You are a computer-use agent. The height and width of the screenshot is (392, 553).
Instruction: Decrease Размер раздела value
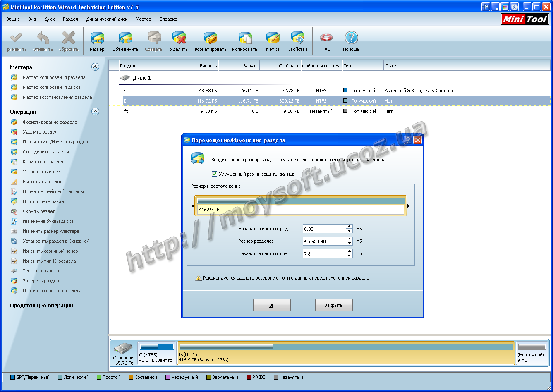coord(349,243)
